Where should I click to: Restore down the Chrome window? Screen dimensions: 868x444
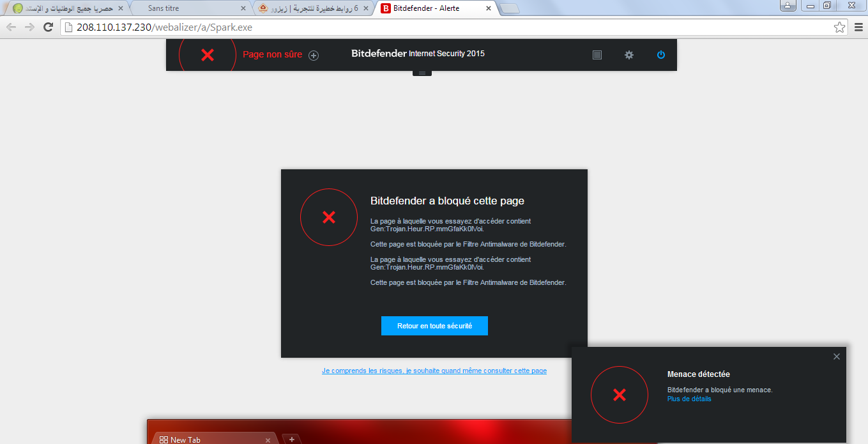(827, 5)
